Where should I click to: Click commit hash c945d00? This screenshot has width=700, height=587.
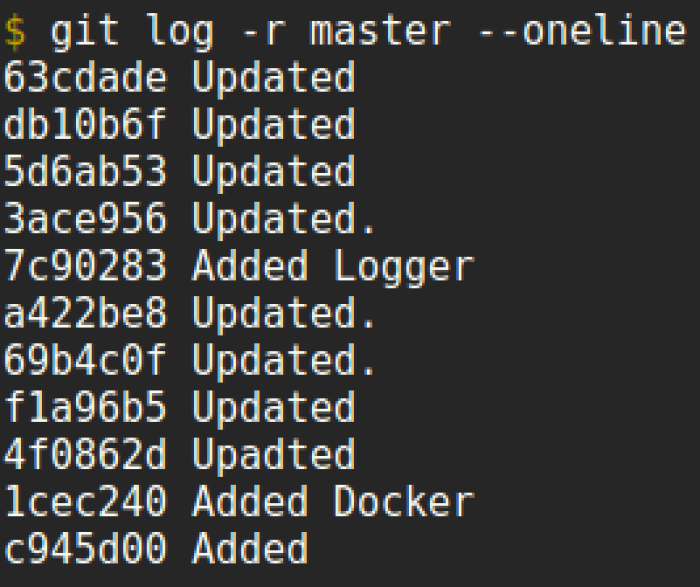85,547
